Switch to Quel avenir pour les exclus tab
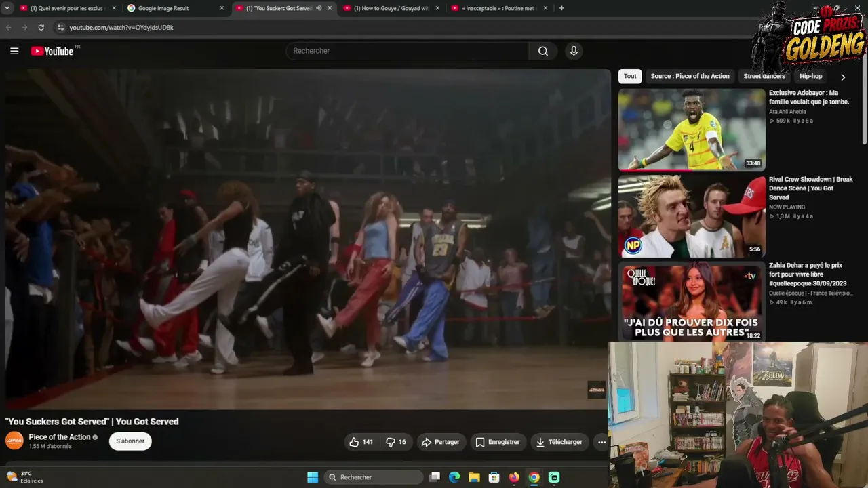This screenshot has width=868, height=488. click(x=66, y=8)
